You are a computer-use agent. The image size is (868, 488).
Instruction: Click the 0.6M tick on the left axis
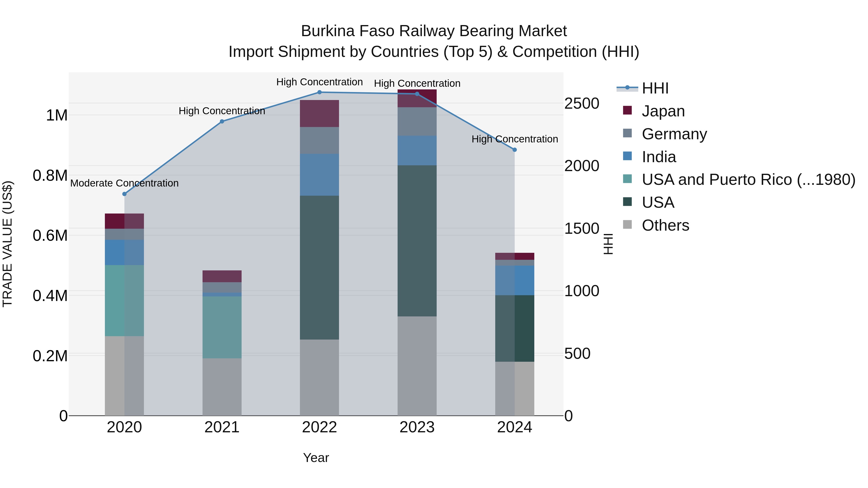pos(50,235)
